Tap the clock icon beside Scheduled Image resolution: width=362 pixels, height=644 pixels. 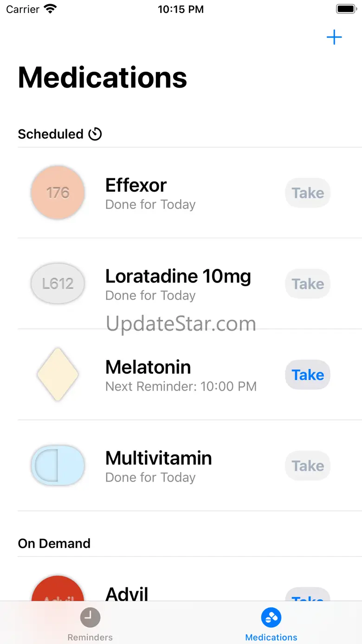[95, 134]
